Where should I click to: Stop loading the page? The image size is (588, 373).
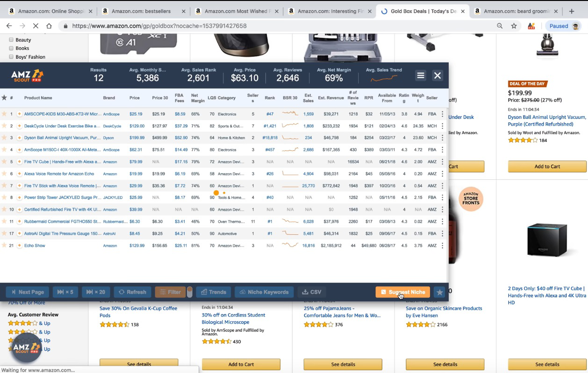point(36,26)
